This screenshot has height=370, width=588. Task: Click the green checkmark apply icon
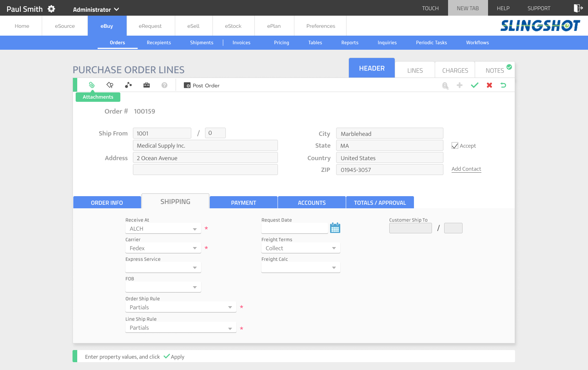(x=474, y=85)
